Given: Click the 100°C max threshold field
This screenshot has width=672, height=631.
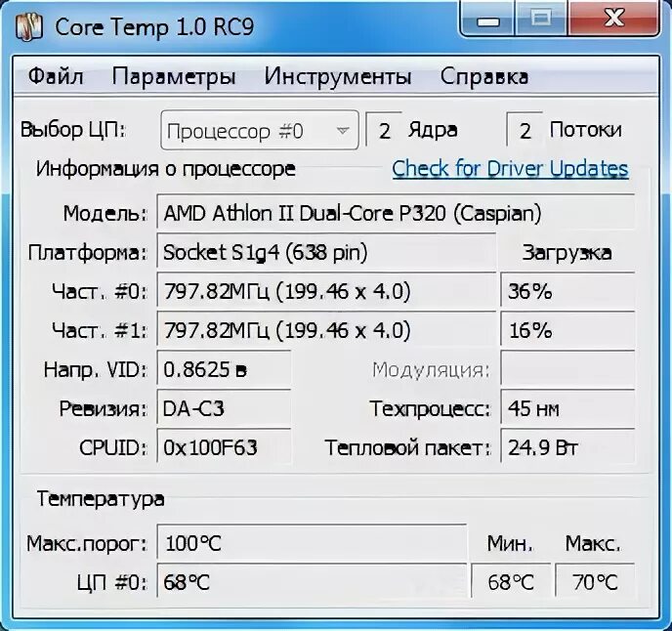Looking at the screenshot, I should [312, 543].
